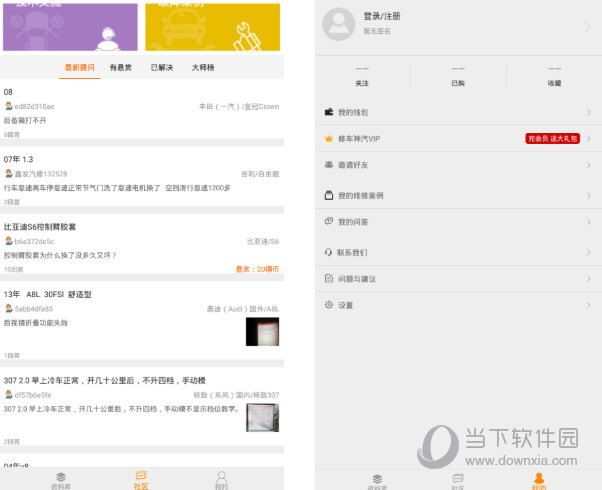
Task: Click user avatar next to cf57b6e5fe
Action: (x=8, y=394)
